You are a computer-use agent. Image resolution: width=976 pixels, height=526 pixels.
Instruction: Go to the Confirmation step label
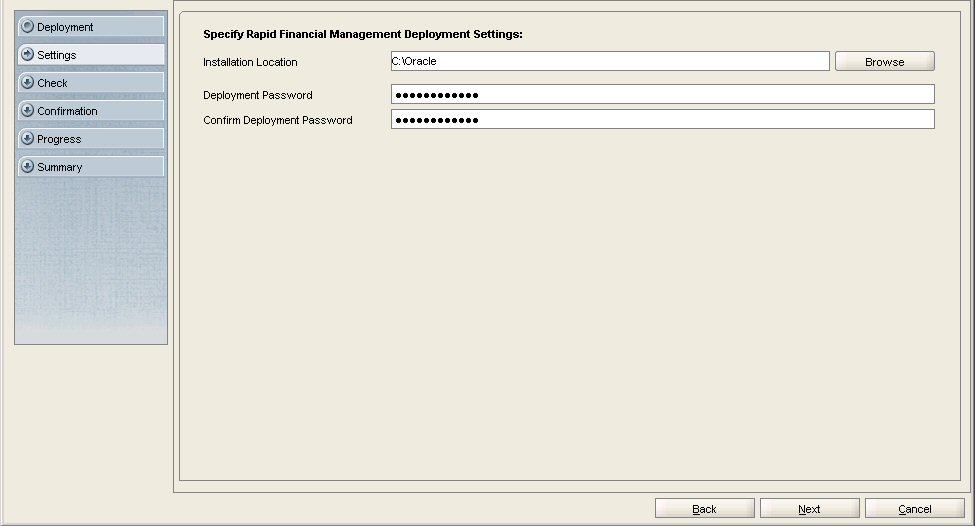67,111
